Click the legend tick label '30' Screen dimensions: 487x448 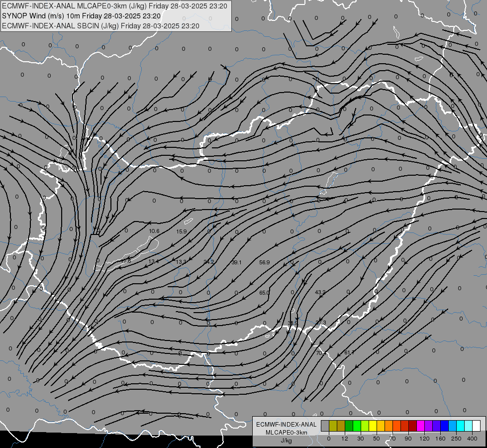pos(361,439)
